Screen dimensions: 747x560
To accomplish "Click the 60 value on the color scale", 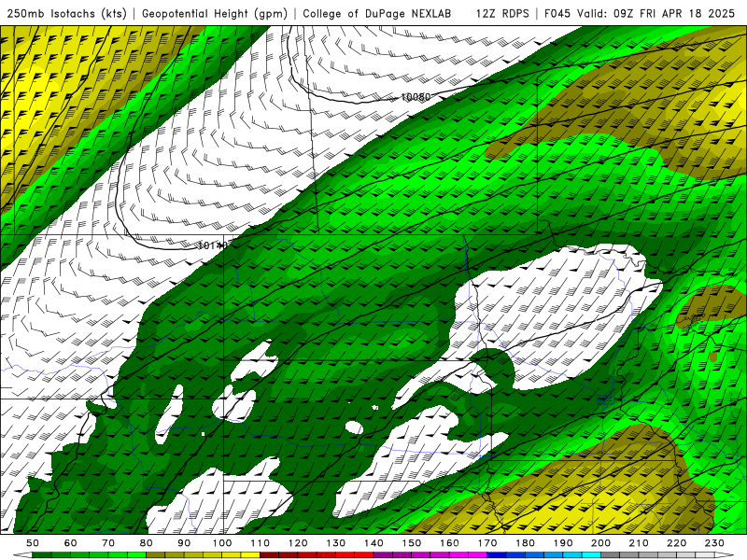I will [71, 543].
